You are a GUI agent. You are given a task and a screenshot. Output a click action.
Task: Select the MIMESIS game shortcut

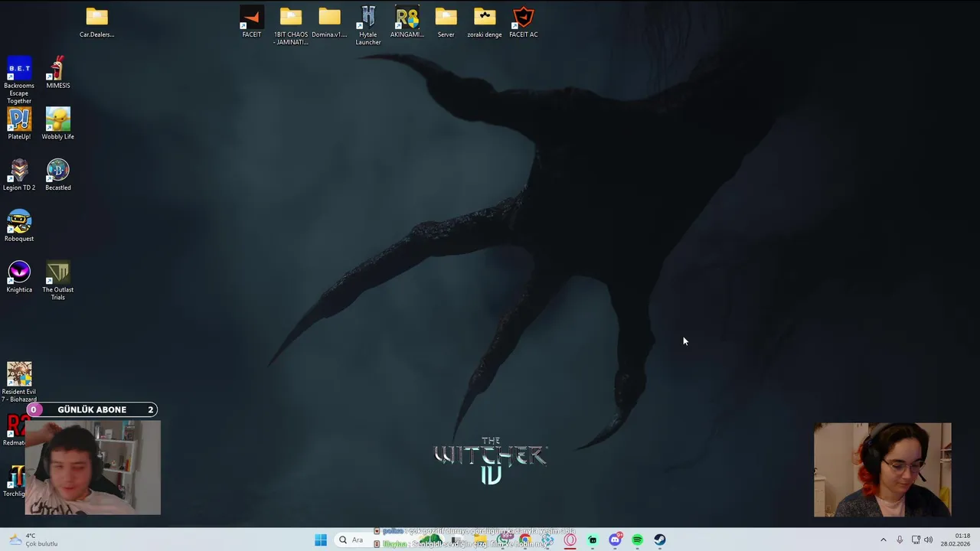click(x=58, y=73)
